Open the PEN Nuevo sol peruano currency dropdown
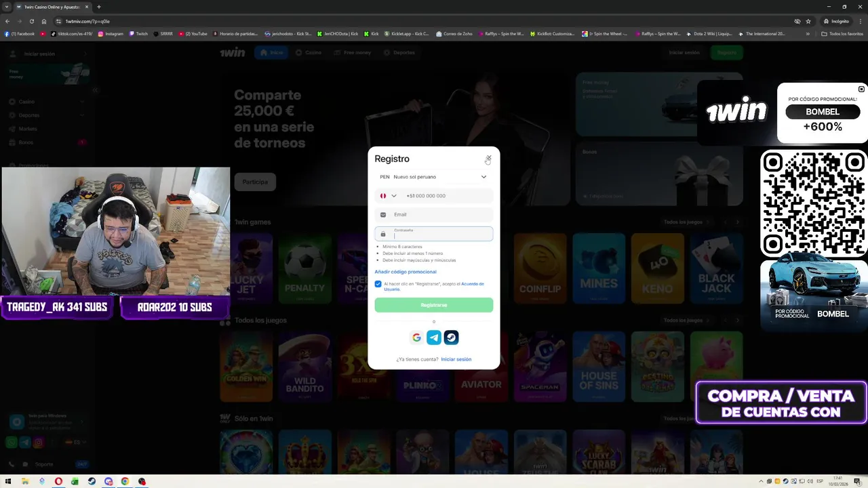 click(x=434, y=177)
